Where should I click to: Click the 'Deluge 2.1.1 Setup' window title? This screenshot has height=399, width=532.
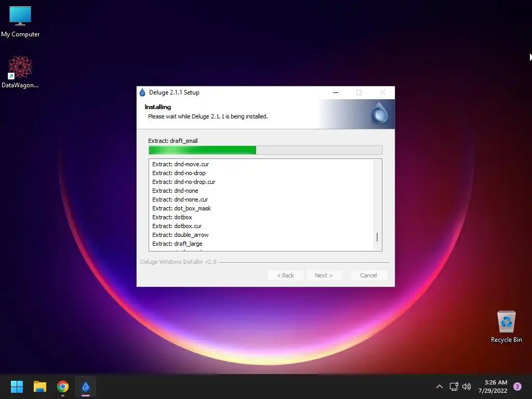174,92
